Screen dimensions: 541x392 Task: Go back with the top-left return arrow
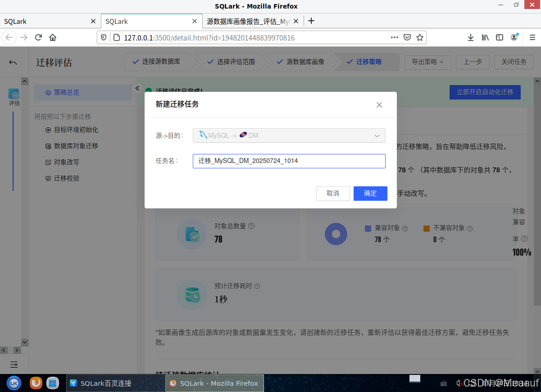(13, 63)
